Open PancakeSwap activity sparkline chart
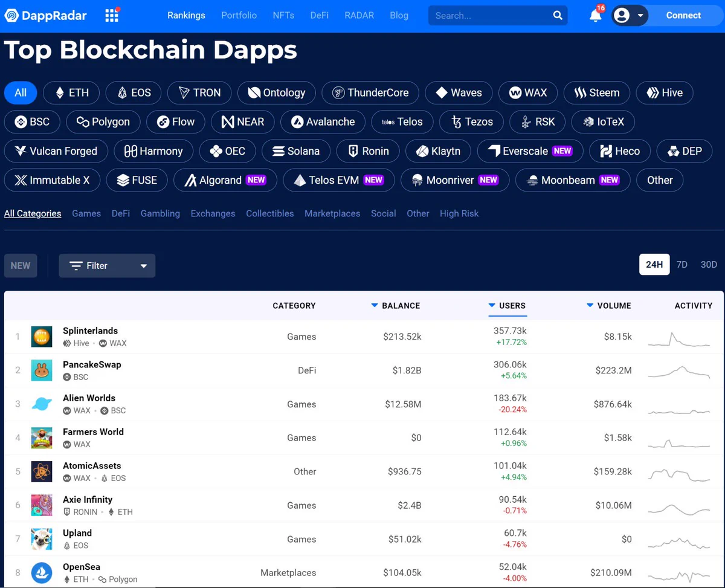 [679, 372]
